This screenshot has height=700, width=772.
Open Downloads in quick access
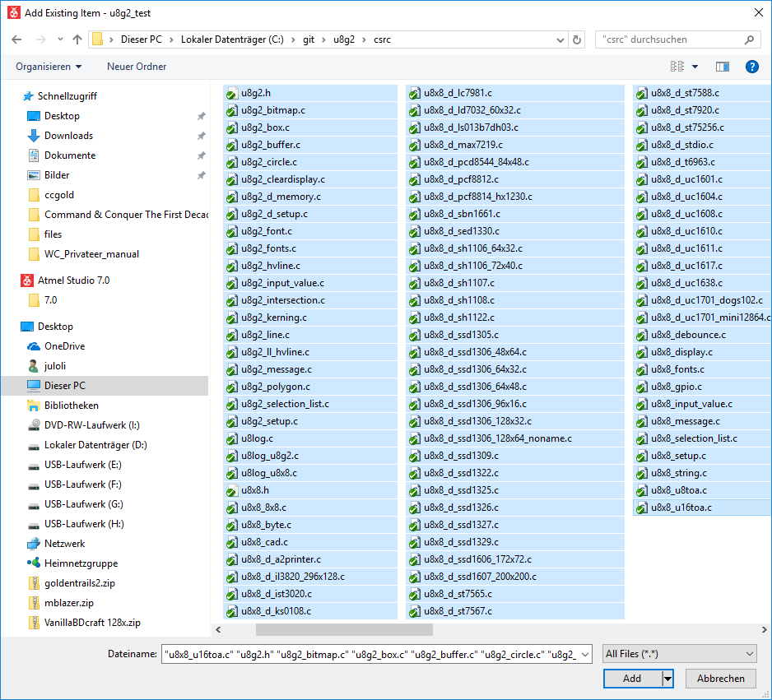(x=68, y=136)
